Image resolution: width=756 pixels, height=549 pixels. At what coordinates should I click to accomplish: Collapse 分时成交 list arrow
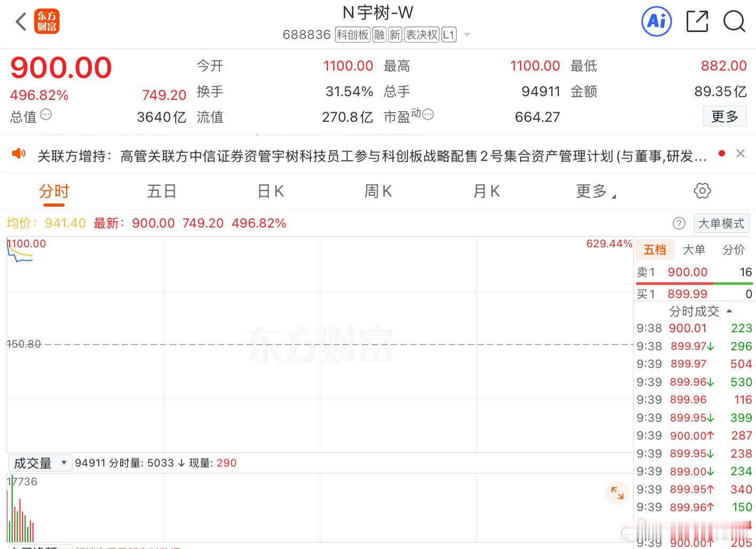[729, 311]
